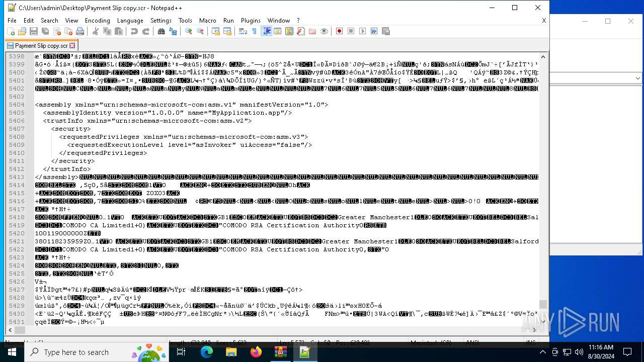The image size is (644, 362).
Task: Click the horizontal scrollbar right arrow
Action: tap(534, 330)
